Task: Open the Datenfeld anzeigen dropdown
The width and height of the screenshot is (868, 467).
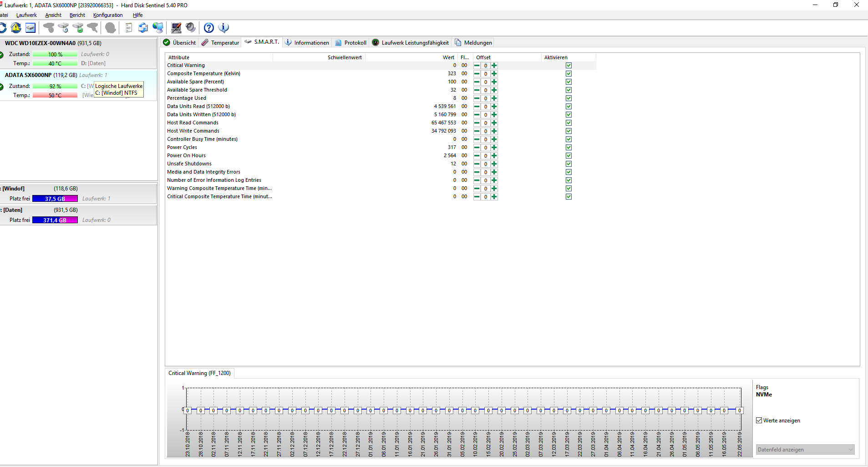Action: [x=805, y=450]
